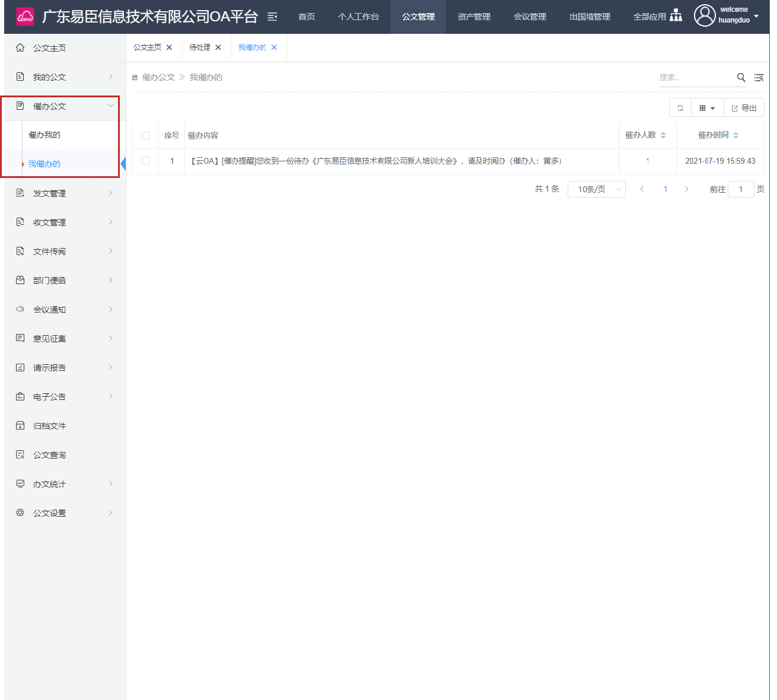Expand the 文件传阅 chevron

[110, 251]
